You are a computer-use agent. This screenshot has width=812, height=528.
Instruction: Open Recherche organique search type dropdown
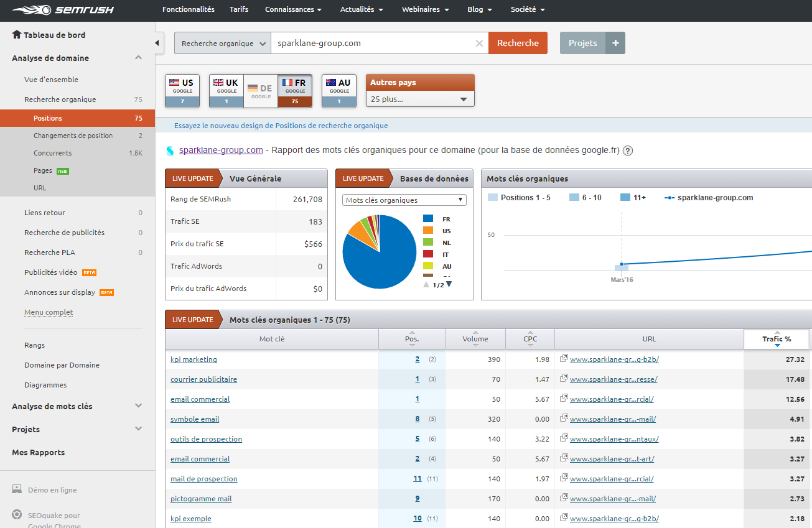pyautogui.click(x=223, y=44)
